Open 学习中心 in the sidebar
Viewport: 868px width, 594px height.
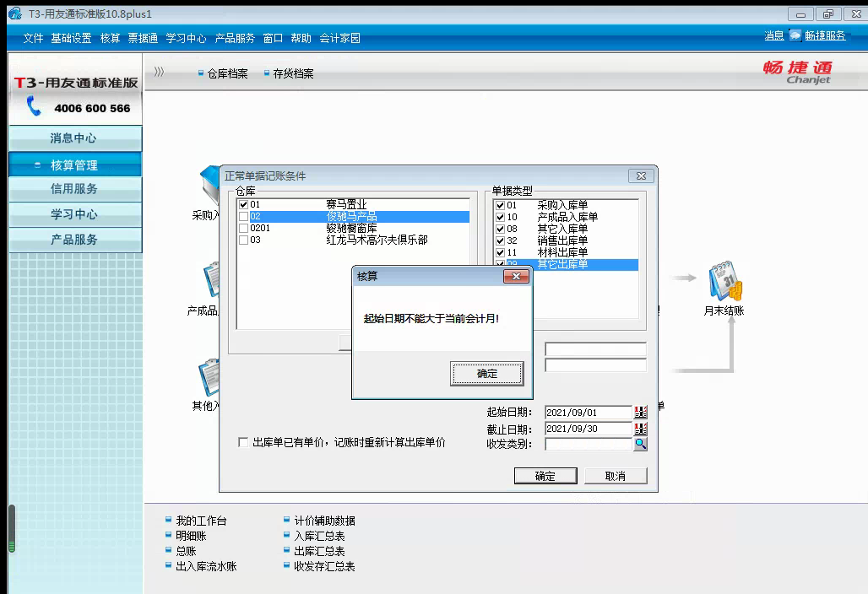click(75, 214)
